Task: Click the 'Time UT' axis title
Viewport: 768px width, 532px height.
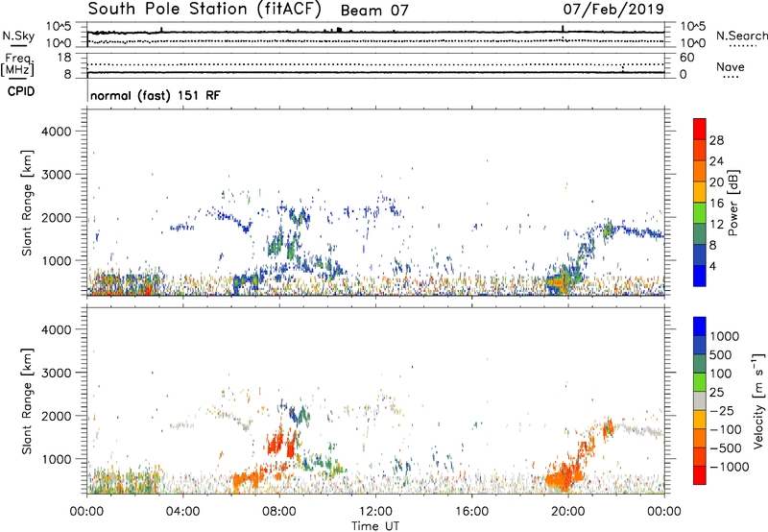Action: [x=375, y=526]
